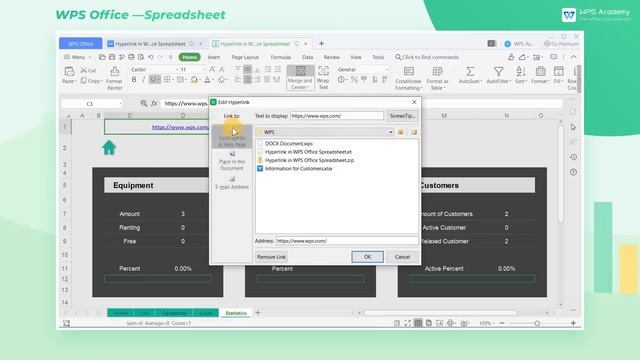Click Cancel in the Edit Hyperlink dialog
This screenshot has width=640, height=360.
pos(402,257)
